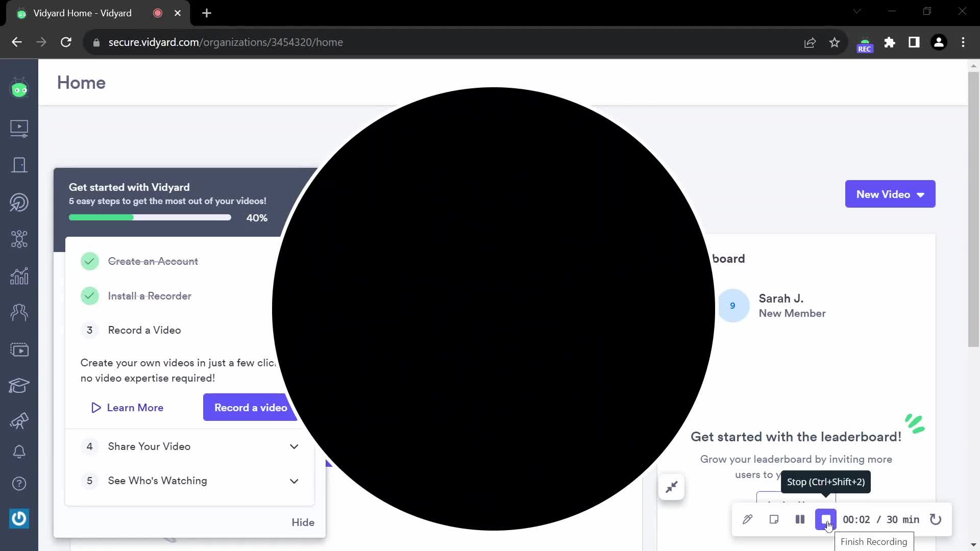Expand the Share Your Video step chevron
Screen dimensions: 980x551
click(x=294, y=446)
